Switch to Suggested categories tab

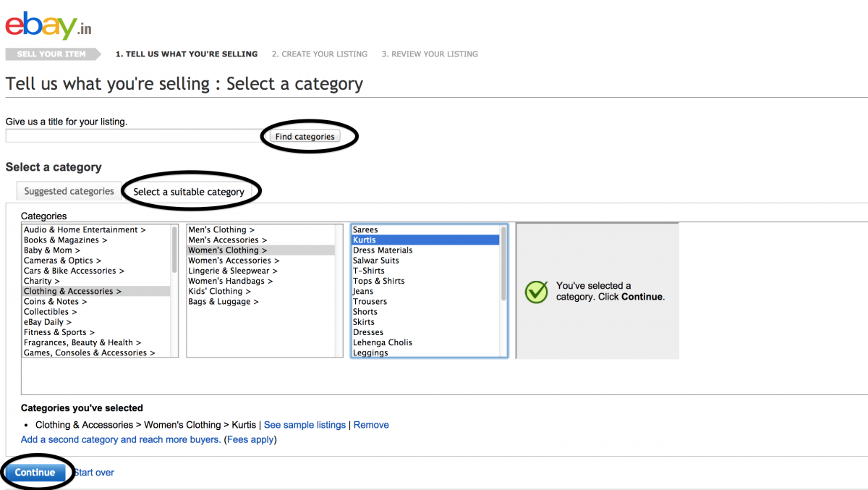pos(69,192)
